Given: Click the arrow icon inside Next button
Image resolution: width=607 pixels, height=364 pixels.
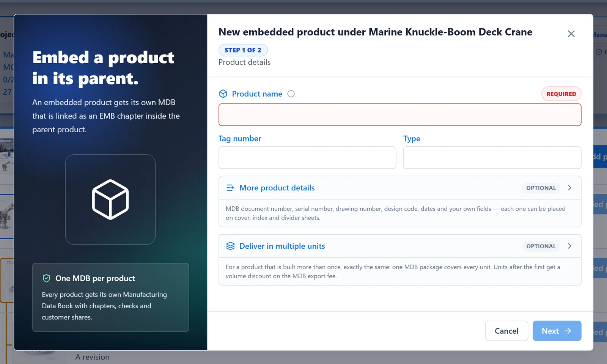Looking at the screenshot, I should pos(568,331).
